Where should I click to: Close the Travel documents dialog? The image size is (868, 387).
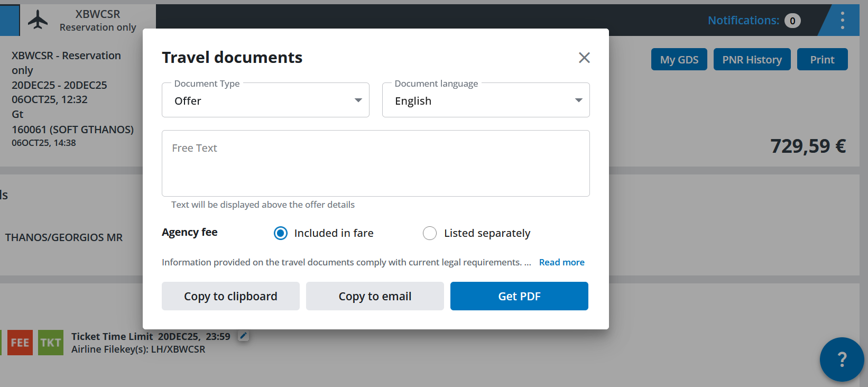point(584,58)
